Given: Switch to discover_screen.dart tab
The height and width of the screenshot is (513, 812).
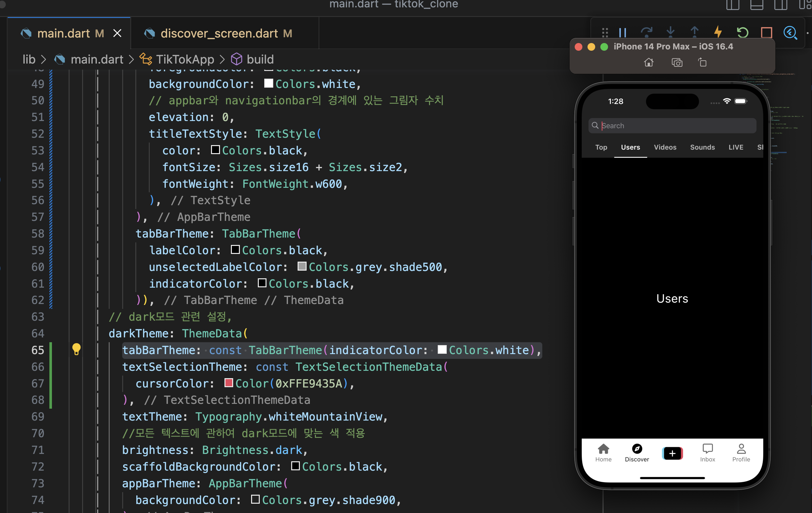Looking at the screenshot, I should [x=219, y=33].
